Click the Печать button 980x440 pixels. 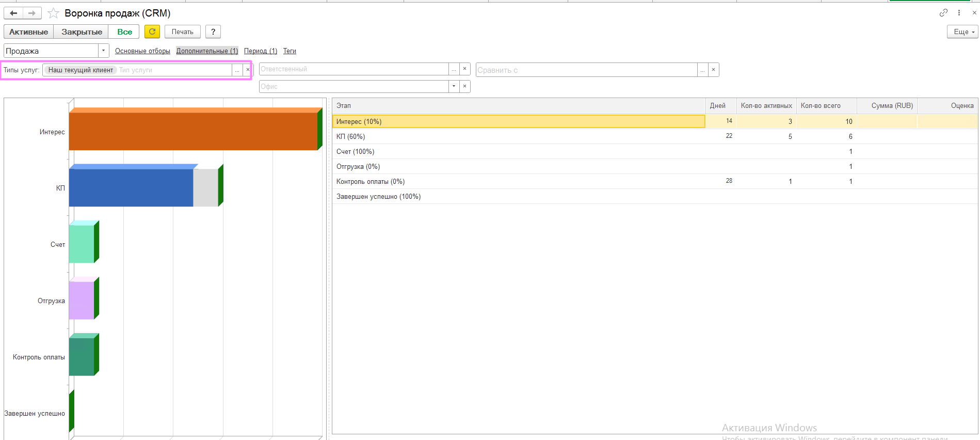click(182, 32)
